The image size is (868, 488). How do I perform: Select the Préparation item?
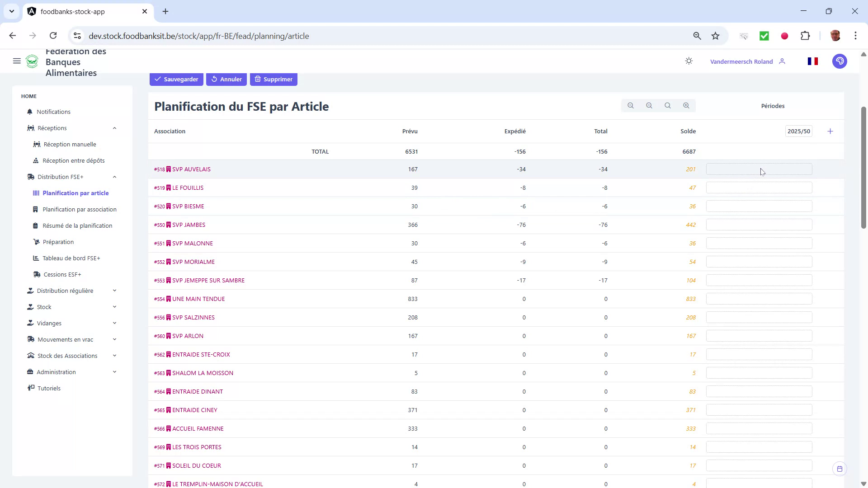coord(58,242)
